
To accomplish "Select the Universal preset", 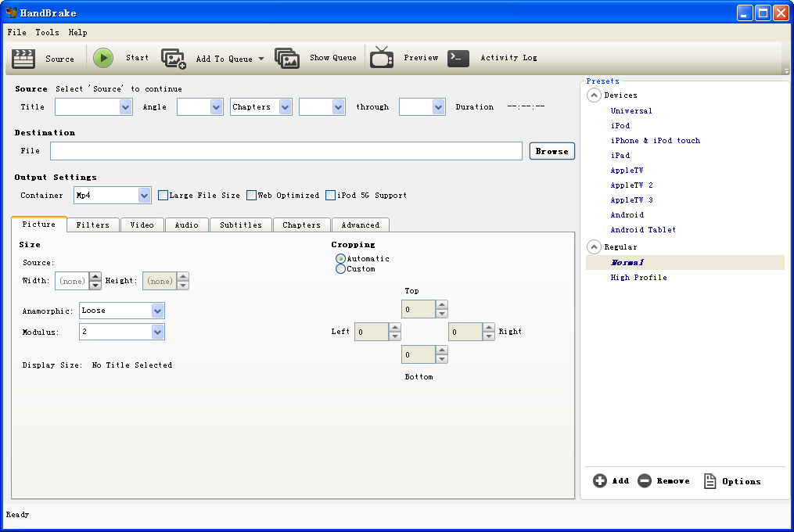I will (631, 111).
